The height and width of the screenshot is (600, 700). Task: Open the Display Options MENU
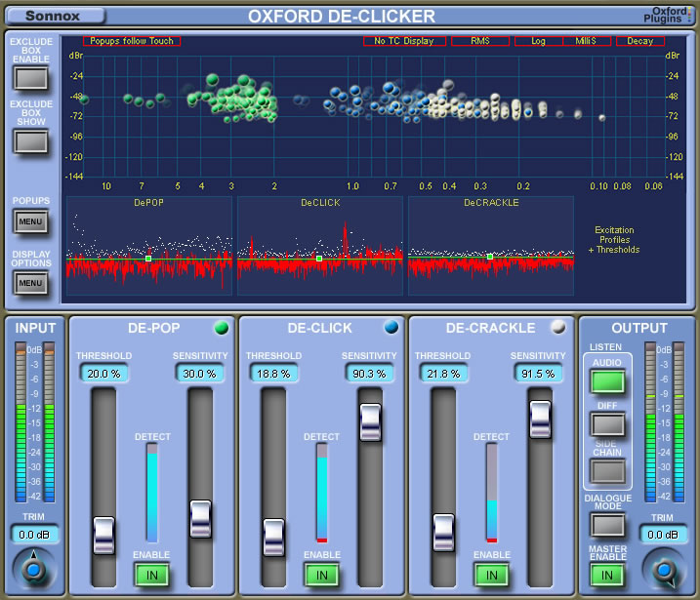pyautogui.click(x=30, y=283)
